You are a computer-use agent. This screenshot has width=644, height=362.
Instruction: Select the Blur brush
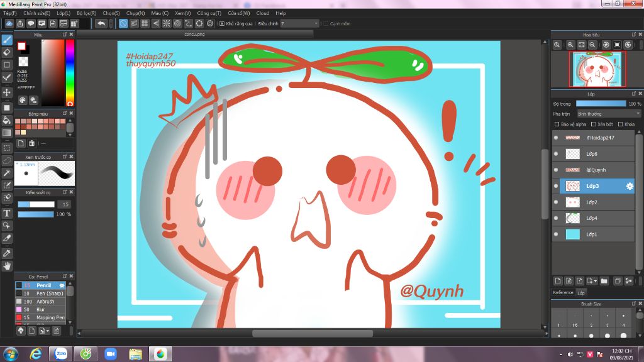40,309
